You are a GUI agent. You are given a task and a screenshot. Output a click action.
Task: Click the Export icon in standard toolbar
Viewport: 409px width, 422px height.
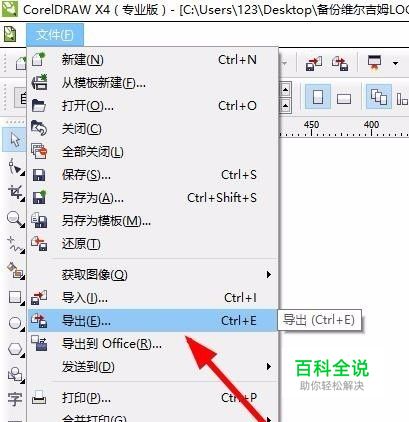[x=340, y=63]
